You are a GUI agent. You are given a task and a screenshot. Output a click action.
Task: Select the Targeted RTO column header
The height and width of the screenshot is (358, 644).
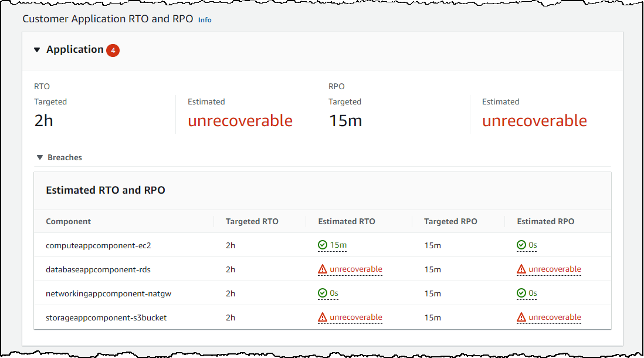pyautogui.click(x=252, y=221)
